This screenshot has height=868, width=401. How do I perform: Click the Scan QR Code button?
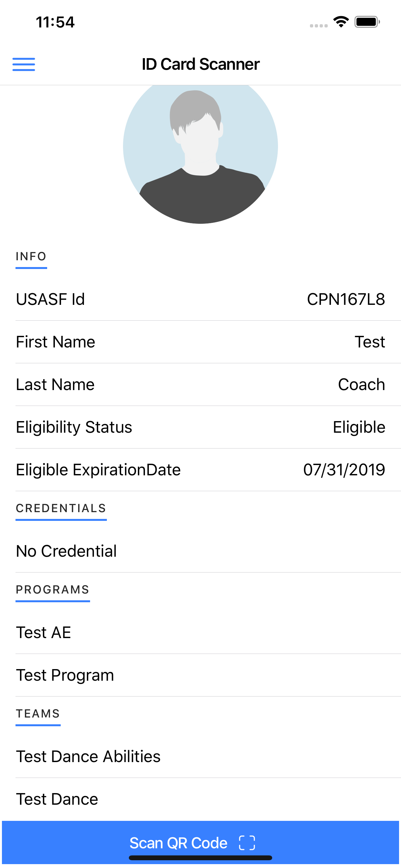pos(200,842)
